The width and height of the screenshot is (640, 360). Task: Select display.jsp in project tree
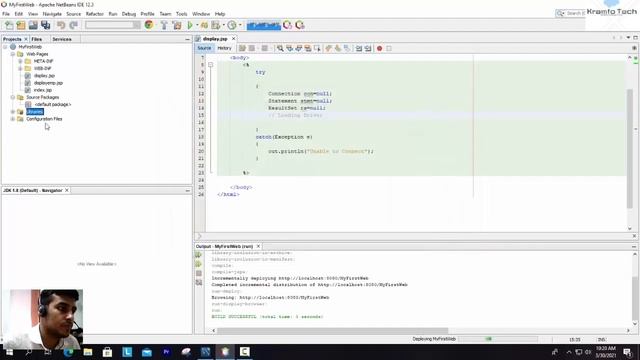pos(44,76)
